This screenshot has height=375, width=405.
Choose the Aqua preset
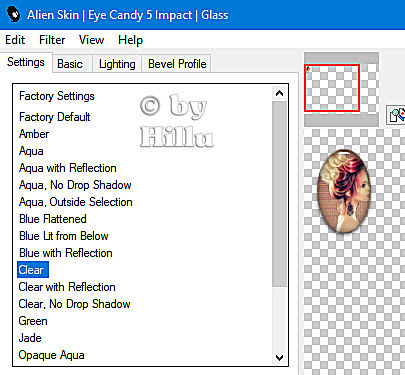pyautogui.click(x=31, y=151)
